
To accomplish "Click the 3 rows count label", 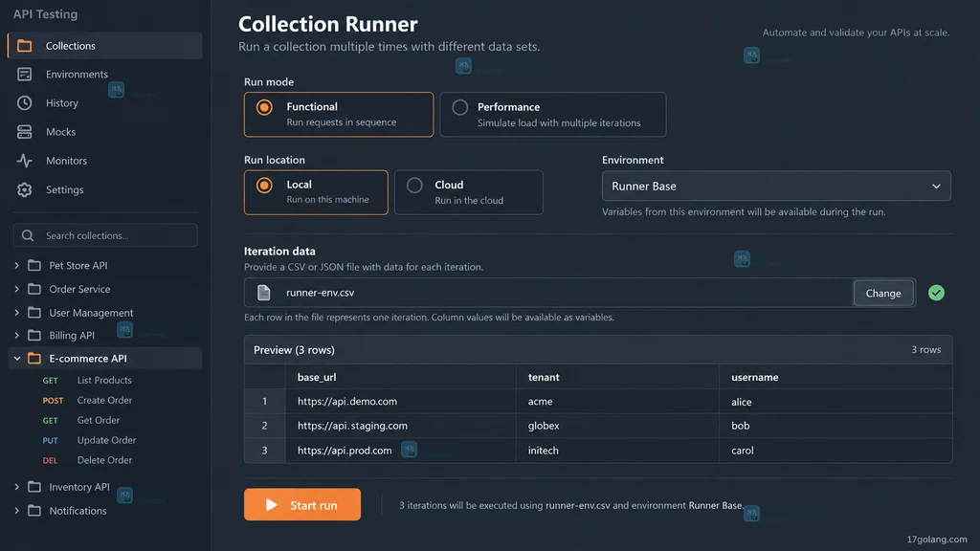I will 925,350.
